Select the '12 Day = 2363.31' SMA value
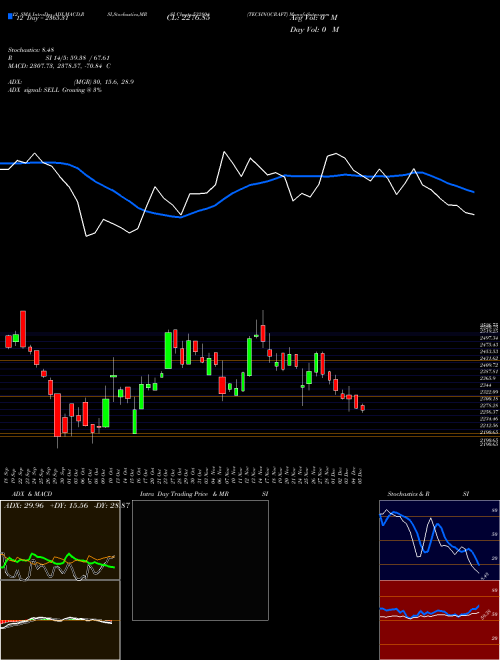 click(41, 18)
